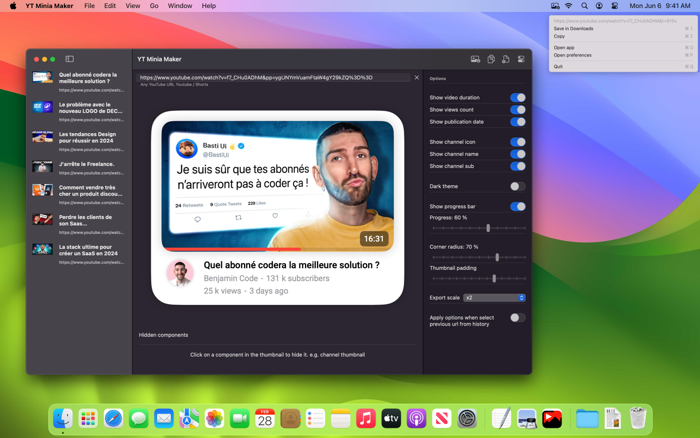Choose Save in Downloads in the status menu
This screenshot has width=700, height=438.
click(623, 29)
